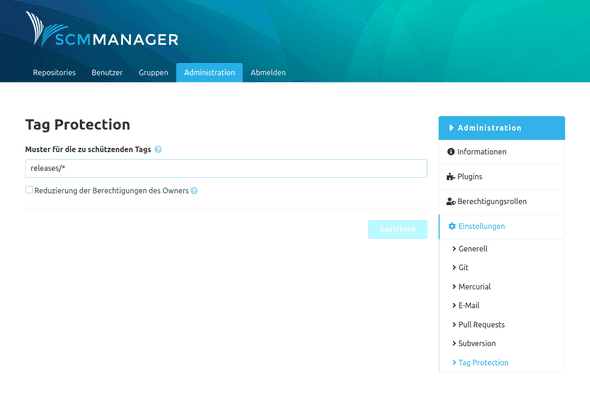590x397 pixels.
Task: Open Berechtigungsrollen in the sidebar
Action: (502, 202)
